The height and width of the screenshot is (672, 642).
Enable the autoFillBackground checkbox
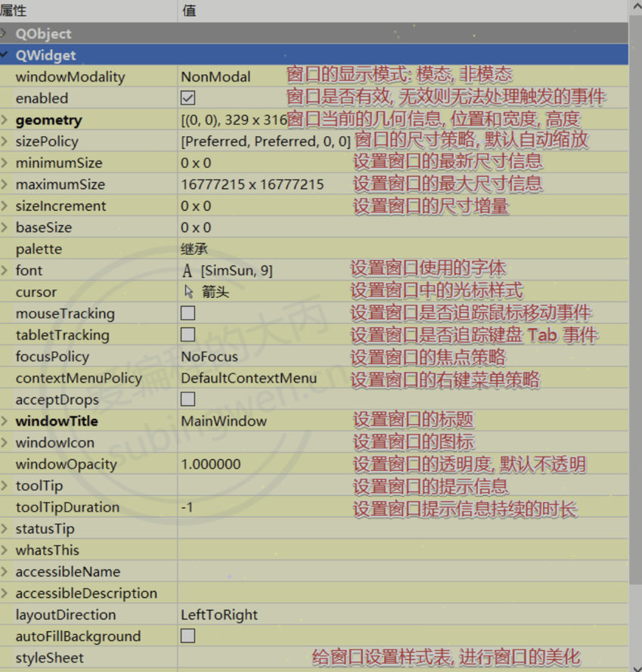click(x=188, y=636)
